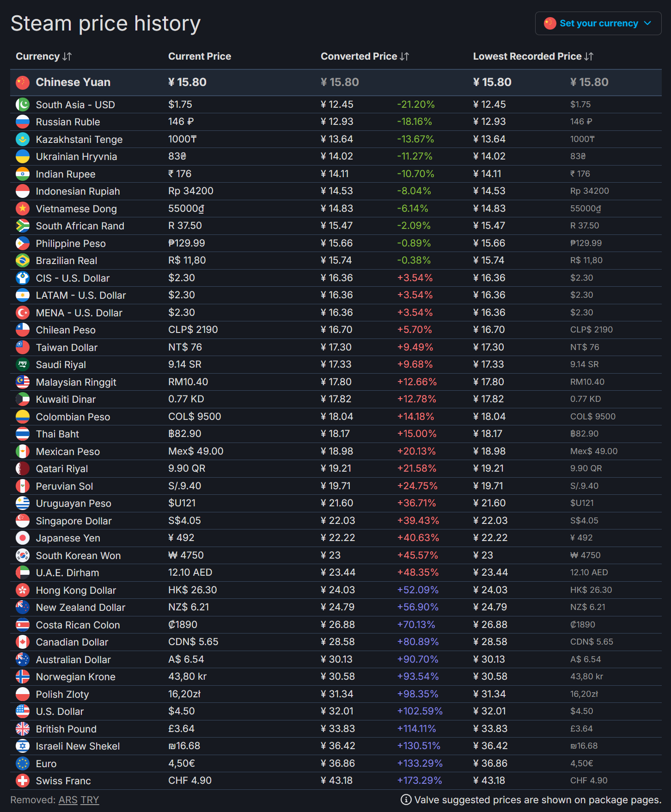Click the South African Rand flag icon
This screenshot has height=812, width=671.
click(23, 226)
